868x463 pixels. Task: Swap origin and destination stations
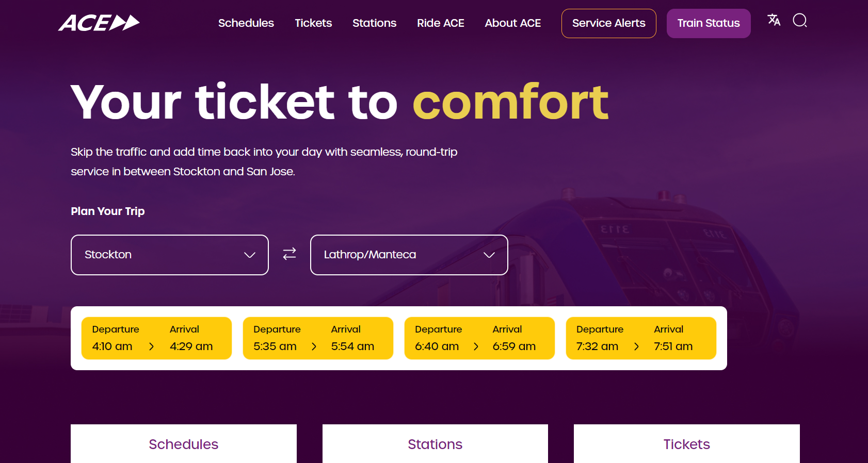290,254
